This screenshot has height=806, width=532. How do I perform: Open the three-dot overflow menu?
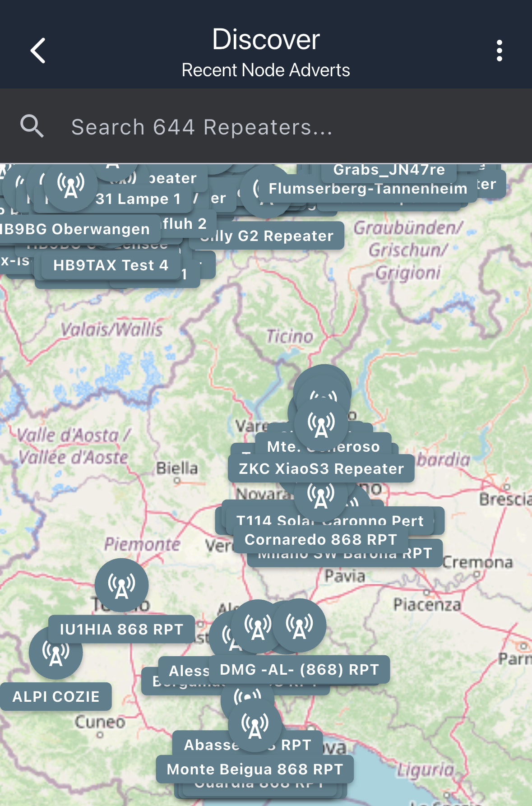coord(499,51)
